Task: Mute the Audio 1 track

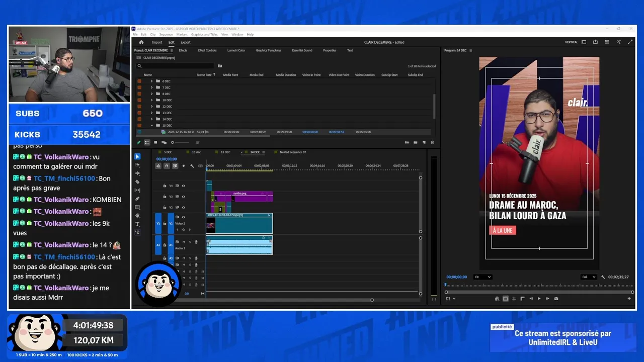Action: [x=184, y=242]
